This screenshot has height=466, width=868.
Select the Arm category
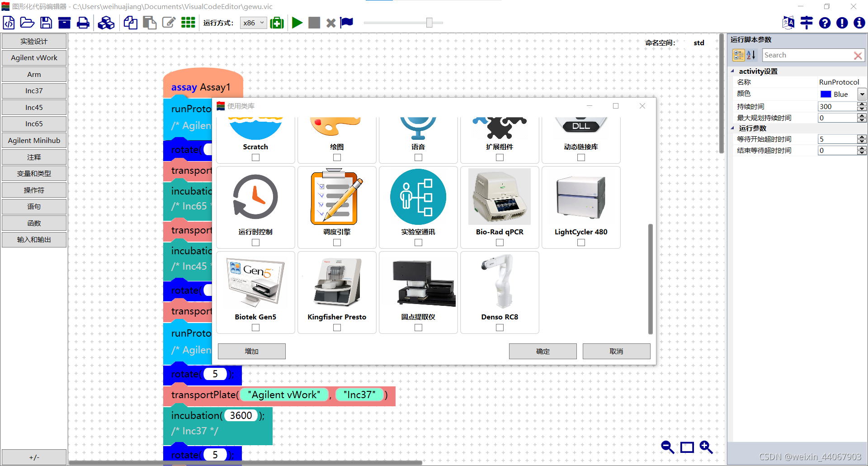point(34,74)
